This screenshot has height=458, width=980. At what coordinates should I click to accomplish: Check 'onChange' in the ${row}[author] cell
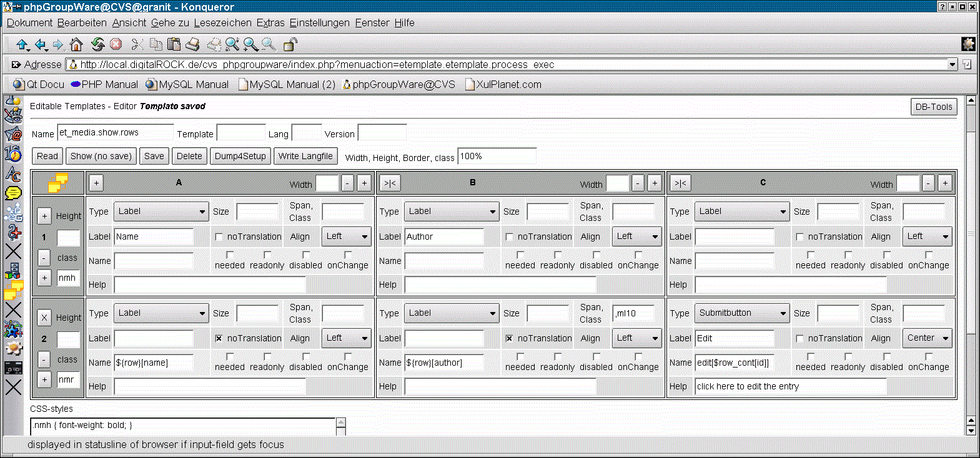click(638, 356)
